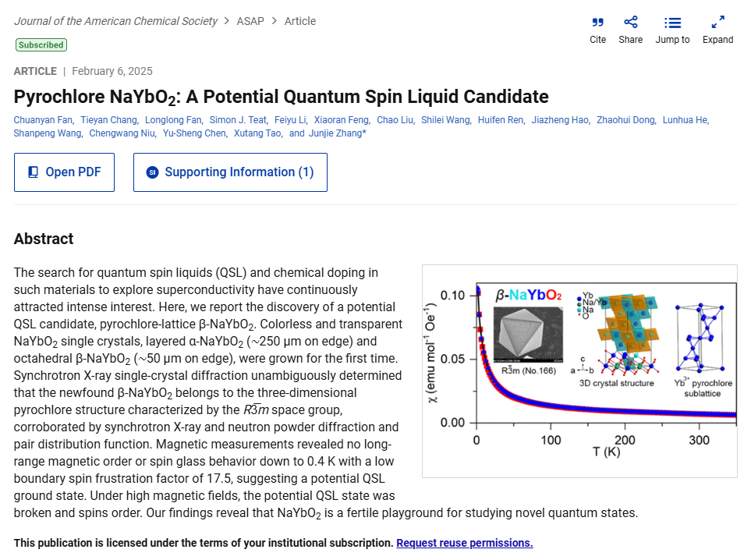Click the PDF document icon
751x560 pixels.
coord(34,172)
